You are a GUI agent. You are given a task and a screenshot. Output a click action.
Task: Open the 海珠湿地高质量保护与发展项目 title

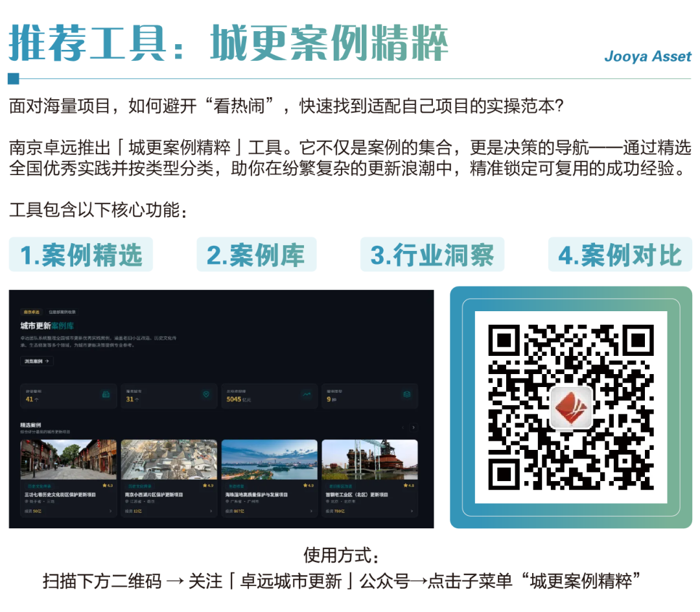[256, 495]
